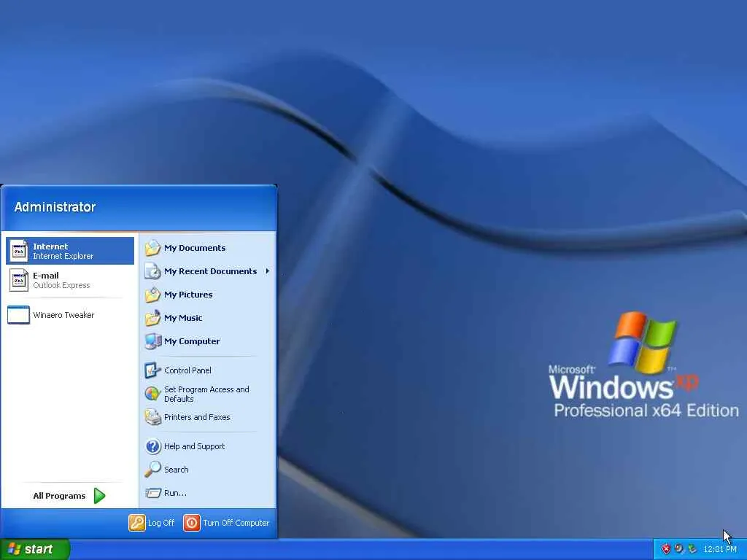
Task: Click the Printers and Faxes icon
Action: pyautogui.click(x=153, y=416)
